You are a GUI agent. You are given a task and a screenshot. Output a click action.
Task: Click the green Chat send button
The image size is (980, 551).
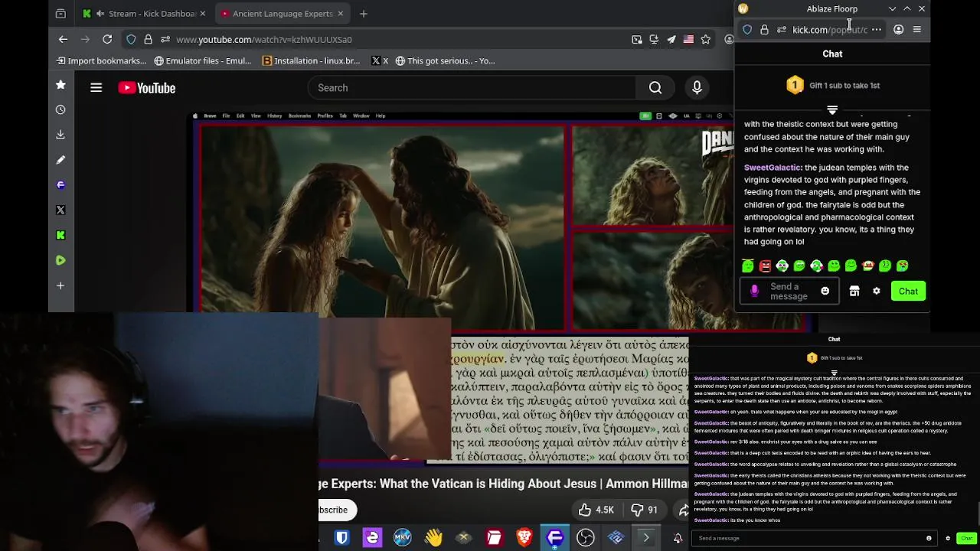tap(908, 291)
